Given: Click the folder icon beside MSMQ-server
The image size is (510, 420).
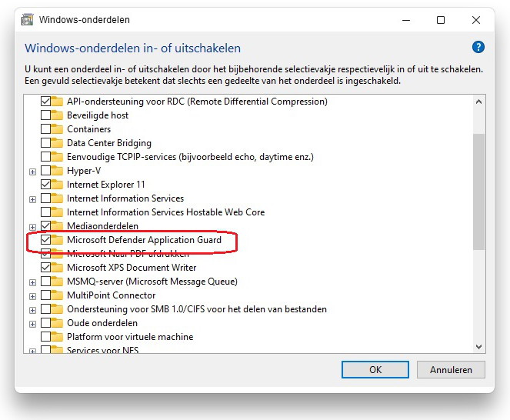Looking at the screenshot, I should [x=57, y=282].
